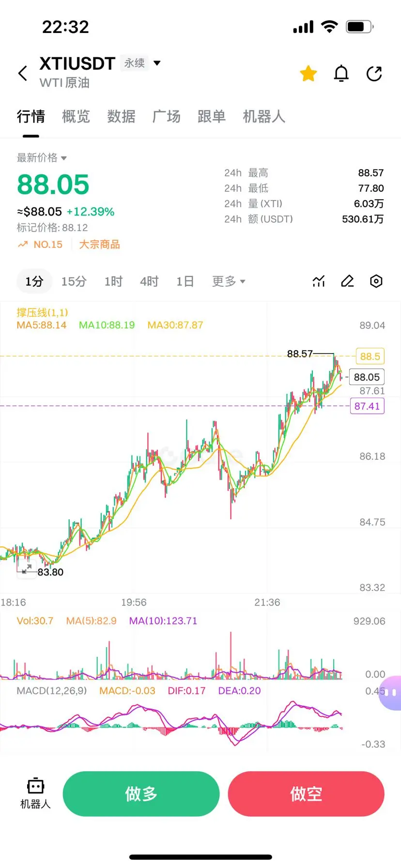Tap the MA30:87.87 indicator value
This screenshot has width=401, height=868.
pos(175,325)
